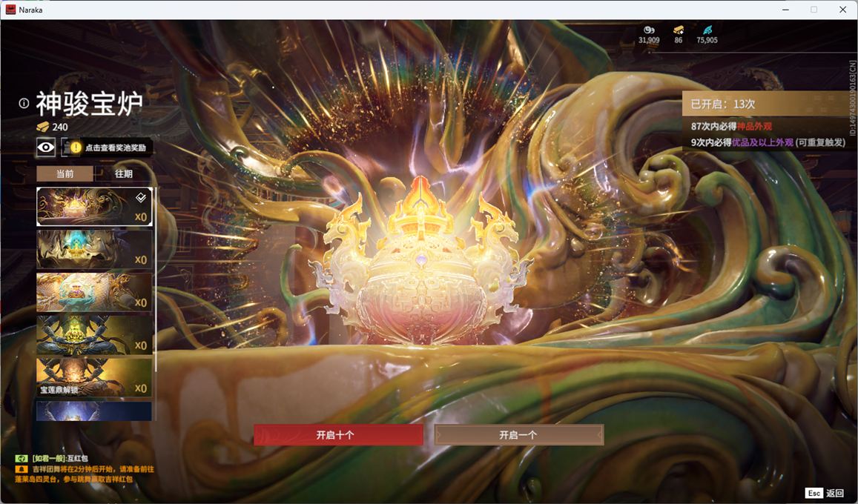Click the gold ingot currency icon
Viewport: 858px width, 504px height.
[679, 30]
